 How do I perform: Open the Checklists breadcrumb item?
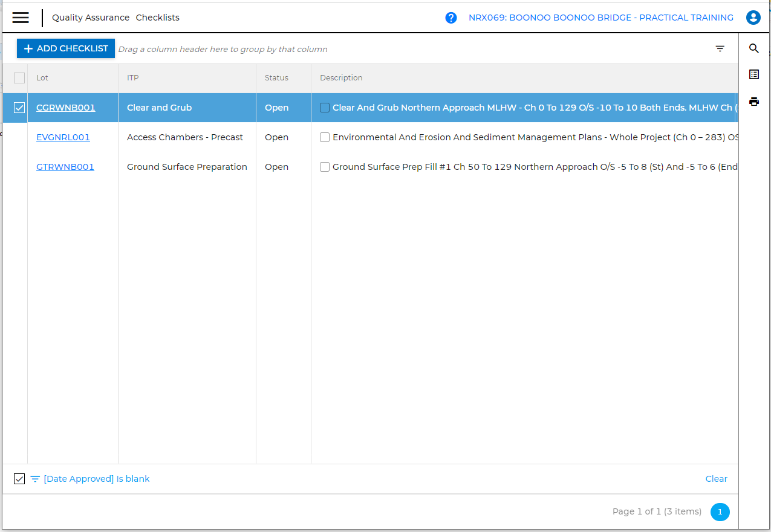pyautogui.click(x=157, y=18)
